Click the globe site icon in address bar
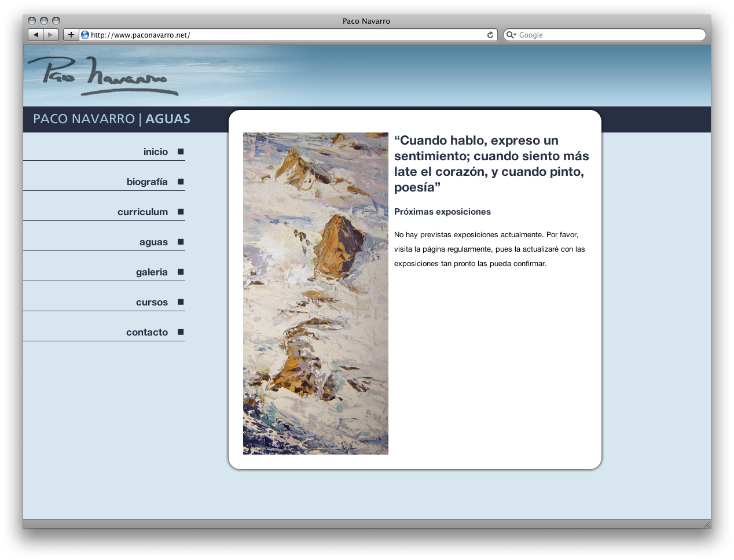 click(x=85, y=35)
